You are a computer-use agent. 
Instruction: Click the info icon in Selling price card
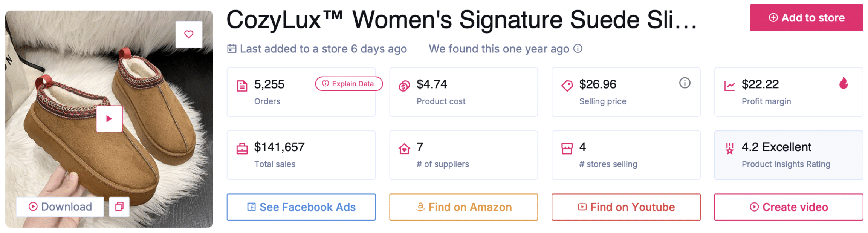[685, 83]
